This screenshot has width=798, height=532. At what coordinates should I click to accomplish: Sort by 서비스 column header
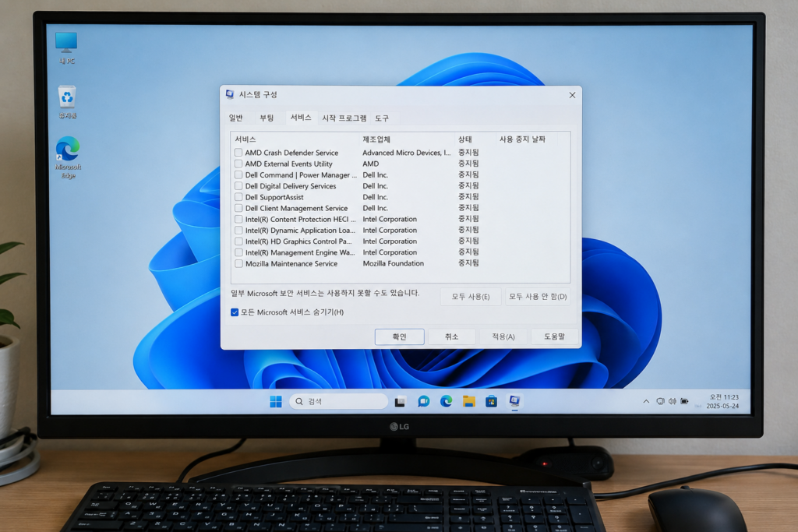tap(295, 139)
